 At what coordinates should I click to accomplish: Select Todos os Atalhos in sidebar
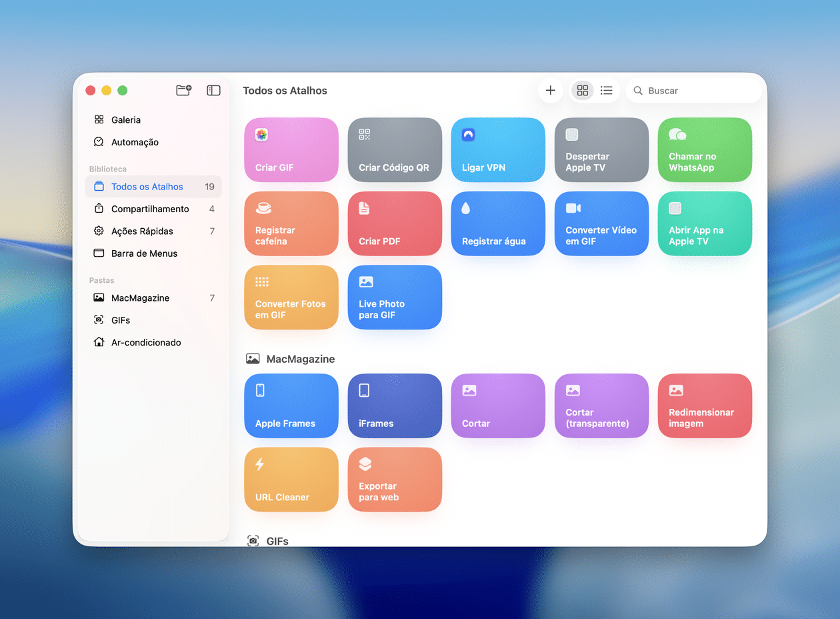(x=153, y=187)
